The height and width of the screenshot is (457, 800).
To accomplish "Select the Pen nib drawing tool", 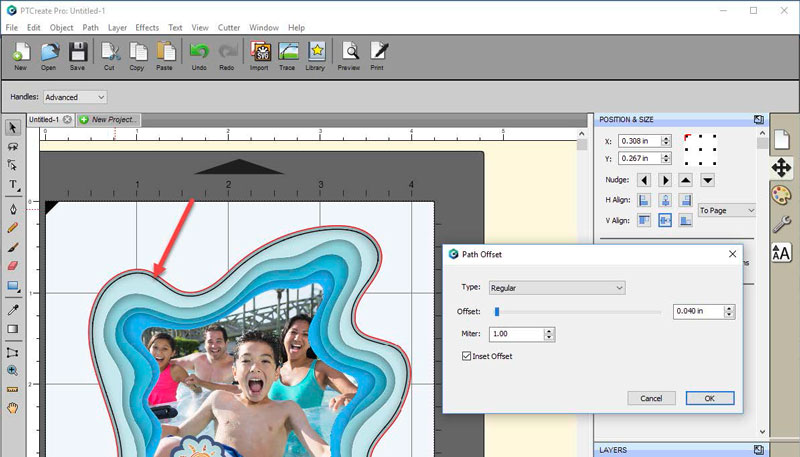I will point(13,209).
